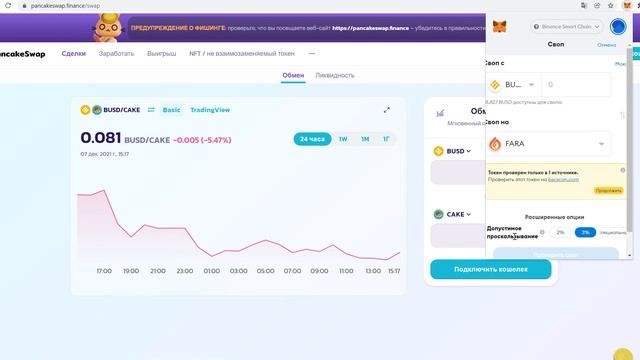640x360 pixels.
Task: Click the Расширенные опции heading
Action: coord(554,217)
